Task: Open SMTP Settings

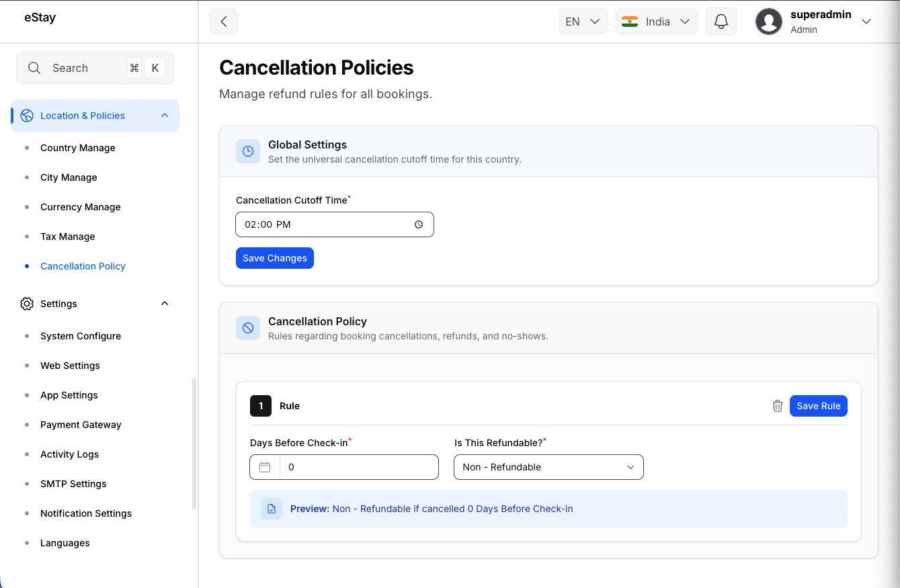Action: coord(73,484)
